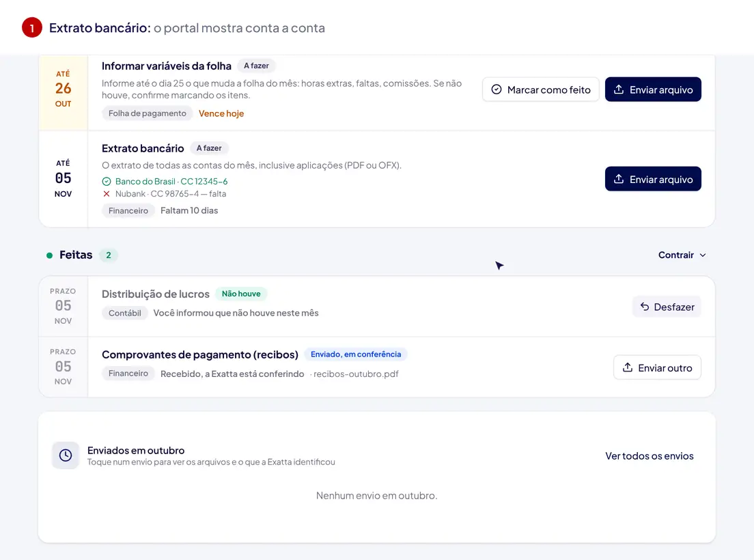Click the Vence hoje label

pos(221,113)
